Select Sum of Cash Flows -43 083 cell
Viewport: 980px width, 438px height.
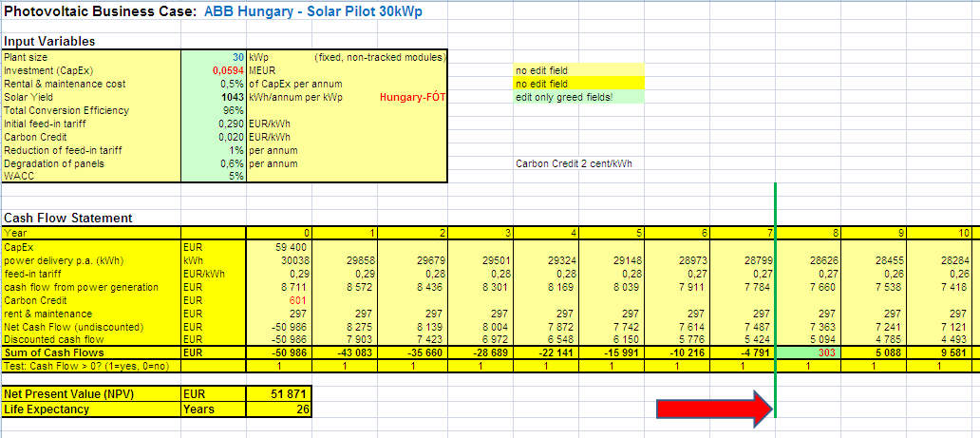coord(345,352)
